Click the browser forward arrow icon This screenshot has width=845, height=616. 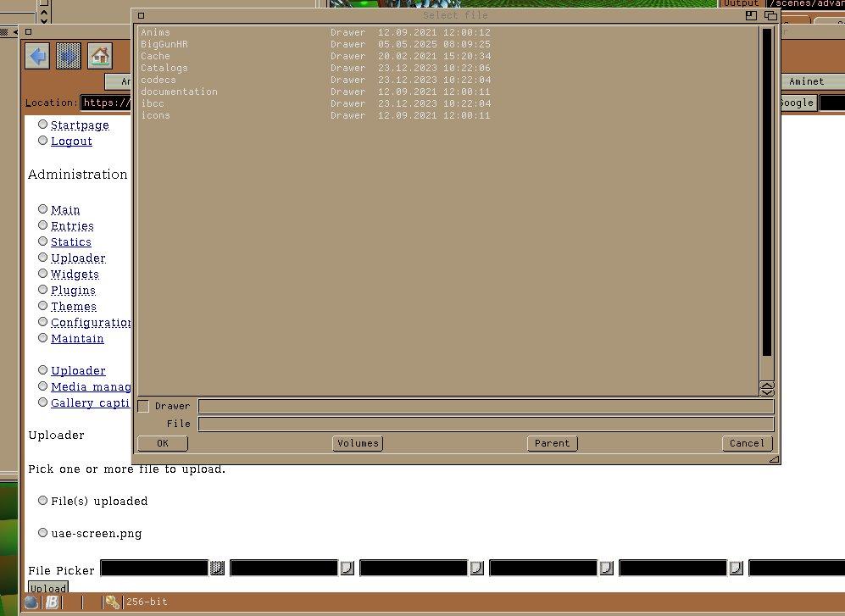click(69, 57)
